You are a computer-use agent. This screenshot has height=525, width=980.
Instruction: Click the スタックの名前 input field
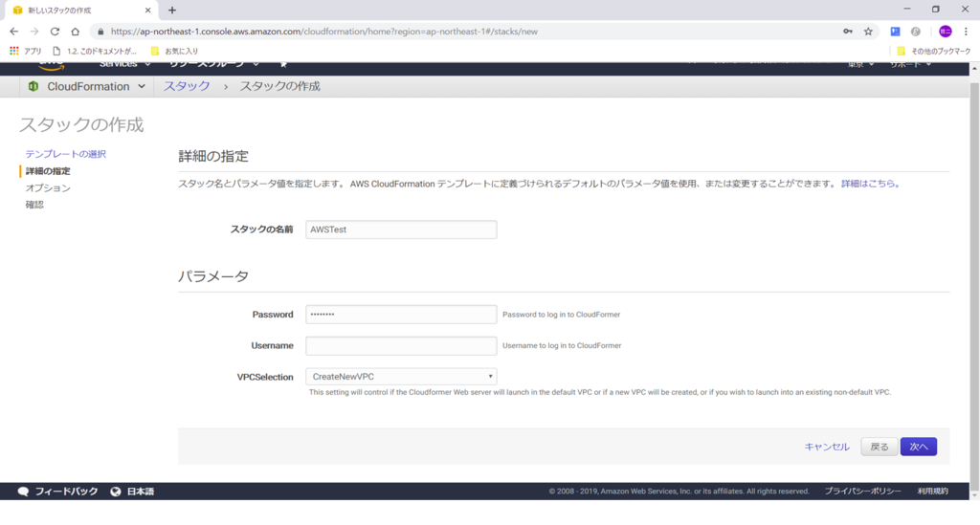point(401,230)
